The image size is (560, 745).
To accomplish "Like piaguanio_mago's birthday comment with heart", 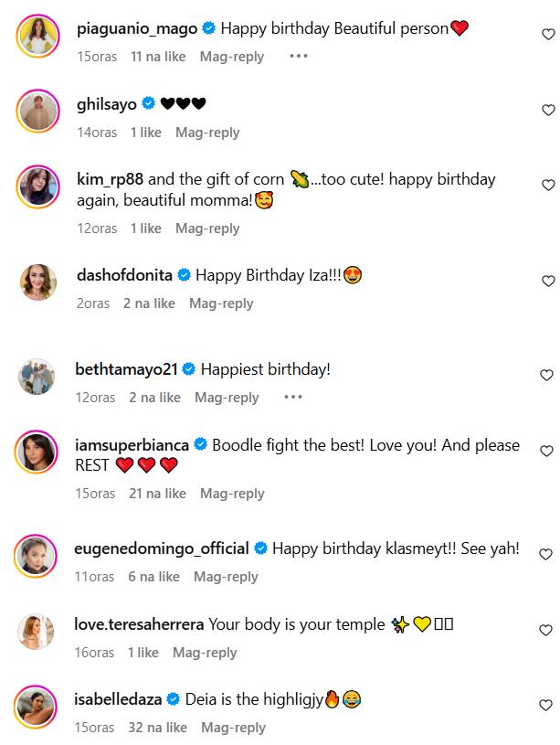I will [548, 35].
